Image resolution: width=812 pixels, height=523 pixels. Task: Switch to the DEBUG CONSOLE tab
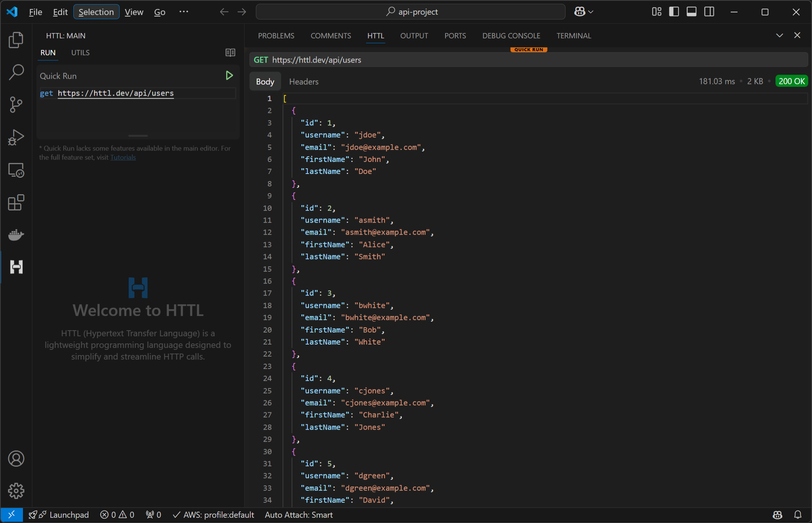[511, 36]
